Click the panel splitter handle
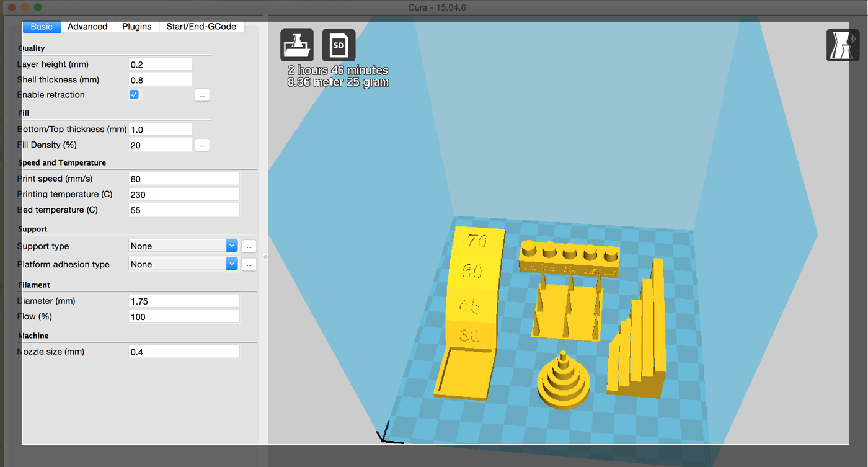868x467 pixels. [x=265, y=256]
